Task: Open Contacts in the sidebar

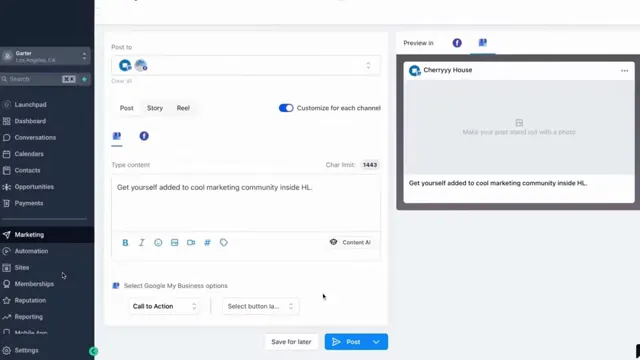Action: click(x=27, y=170)
